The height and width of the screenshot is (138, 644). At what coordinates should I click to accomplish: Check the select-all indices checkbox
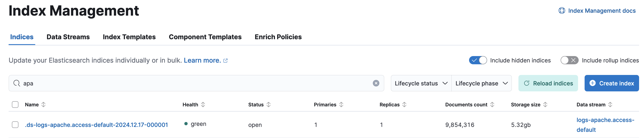pos(15,105)
